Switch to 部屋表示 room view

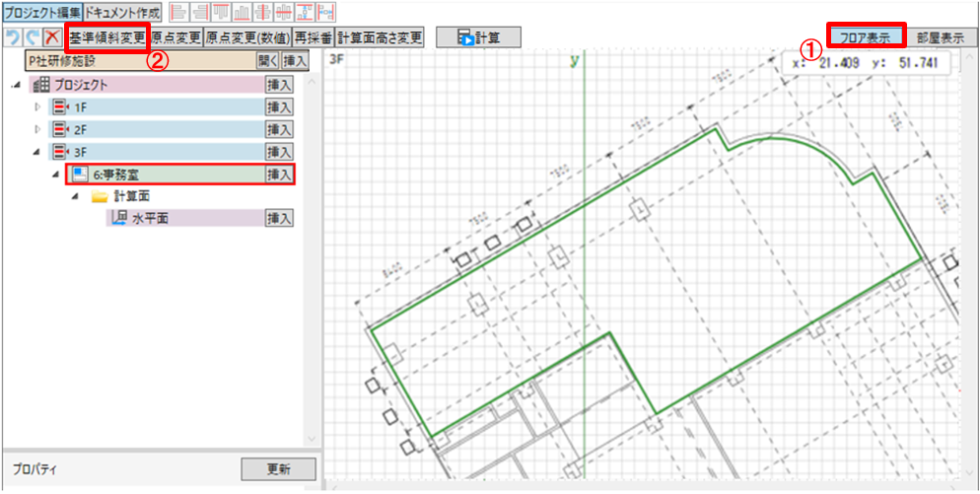[x=940, y=37]
